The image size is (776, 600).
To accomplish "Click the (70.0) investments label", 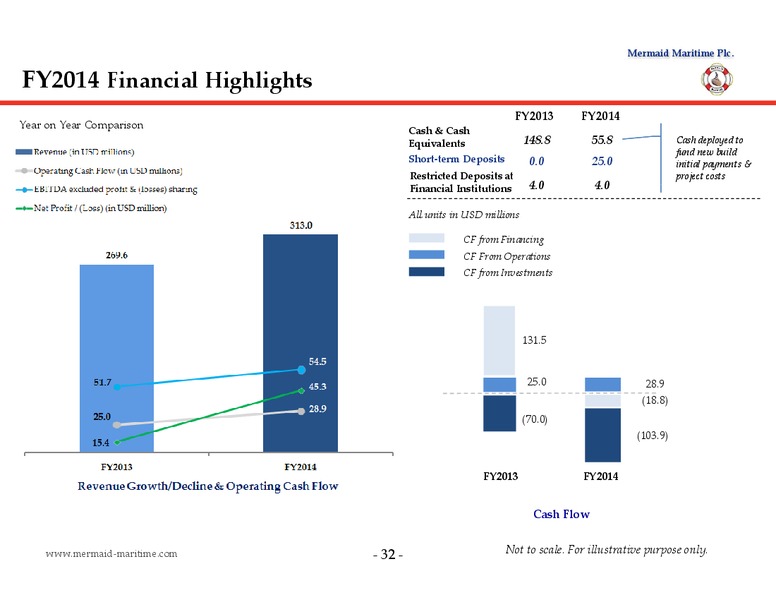I will coord(534,419).
